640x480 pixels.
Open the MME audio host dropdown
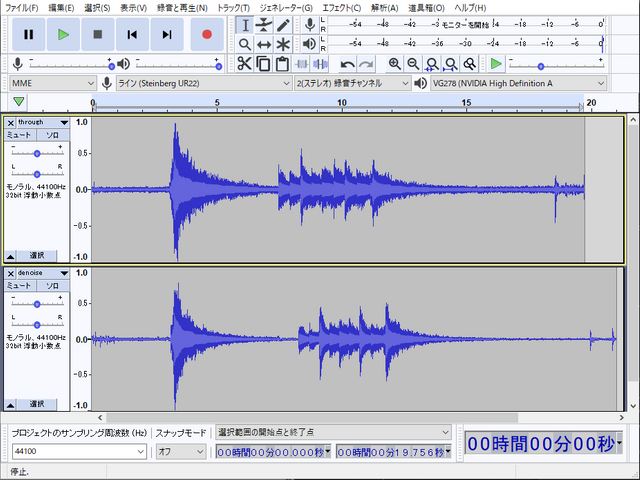point(53,83)
